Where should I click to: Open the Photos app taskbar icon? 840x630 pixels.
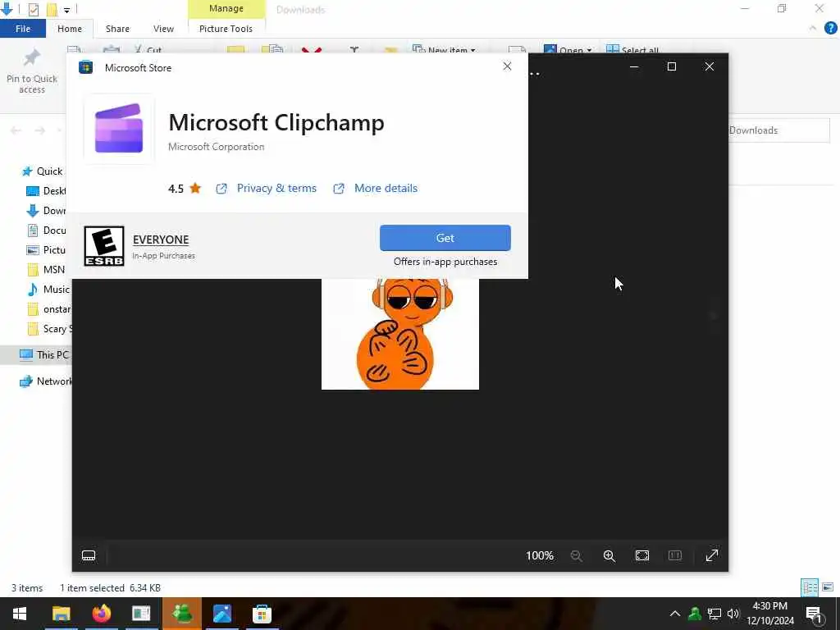tap(221, 614)
